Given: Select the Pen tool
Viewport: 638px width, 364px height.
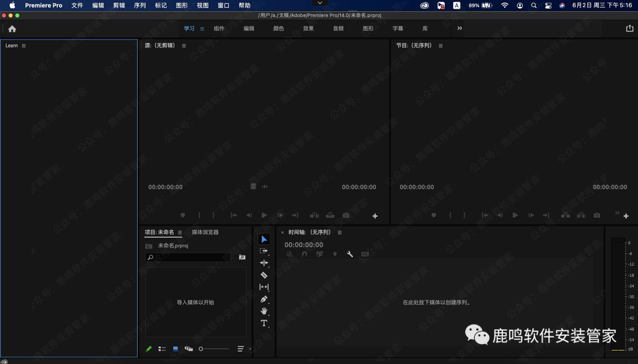Looking at the screenshot, I should click(x=264, y=299).
